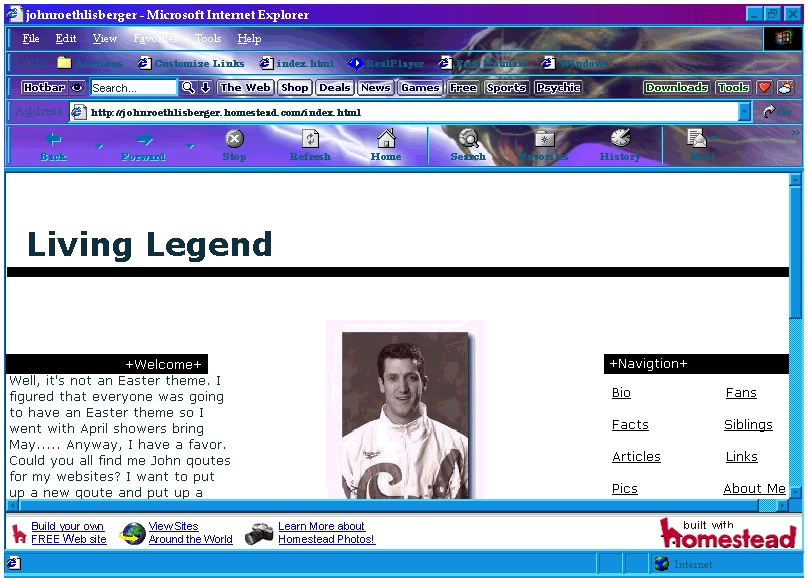808x578 pixels.
Task: Click the Games Hotbar button
Action: 420,88
